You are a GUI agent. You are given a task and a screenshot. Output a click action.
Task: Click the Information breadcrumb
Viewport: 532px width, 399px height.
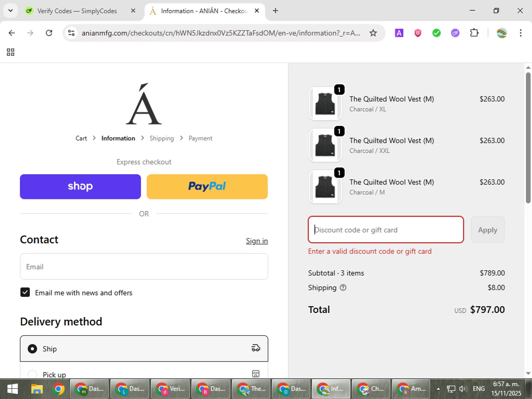pyautogui.click(x=118, y=138)
